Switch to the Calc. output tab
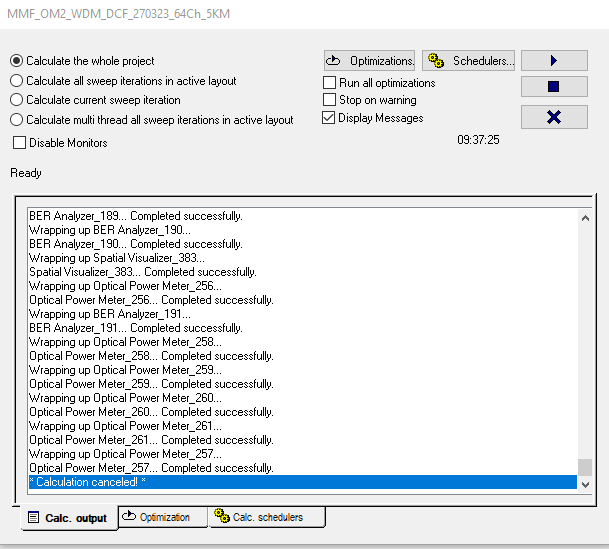Image resolution: width=609 pixels, height=549 pixels. pyautogui.click(x=68, y=518)
